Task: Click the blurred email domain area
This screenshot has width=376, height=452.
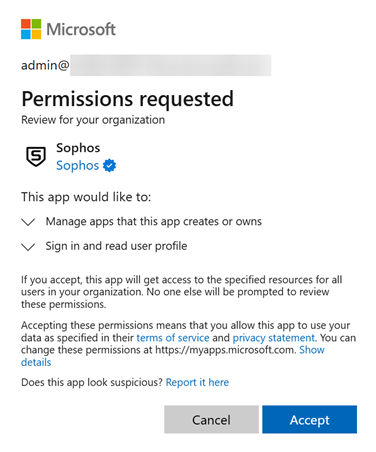Action: (170, 65)
